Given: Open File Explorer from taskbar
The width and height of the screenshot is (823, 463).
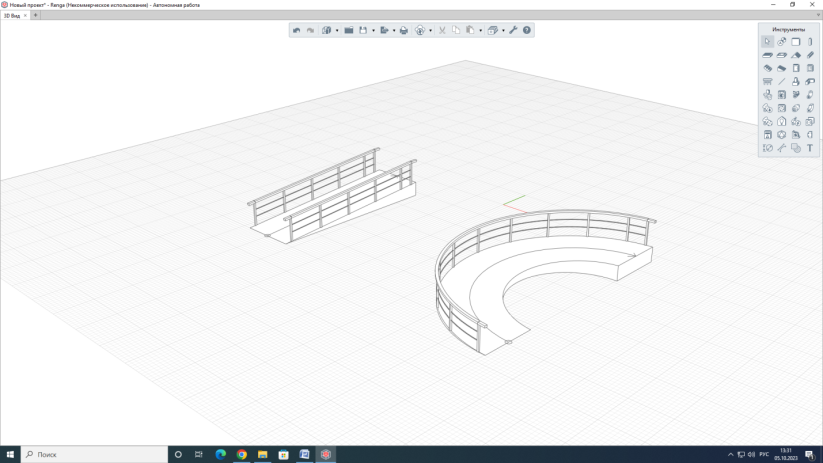Looking at the screenshot, I should pyautogui.click(x=262, y=454).
